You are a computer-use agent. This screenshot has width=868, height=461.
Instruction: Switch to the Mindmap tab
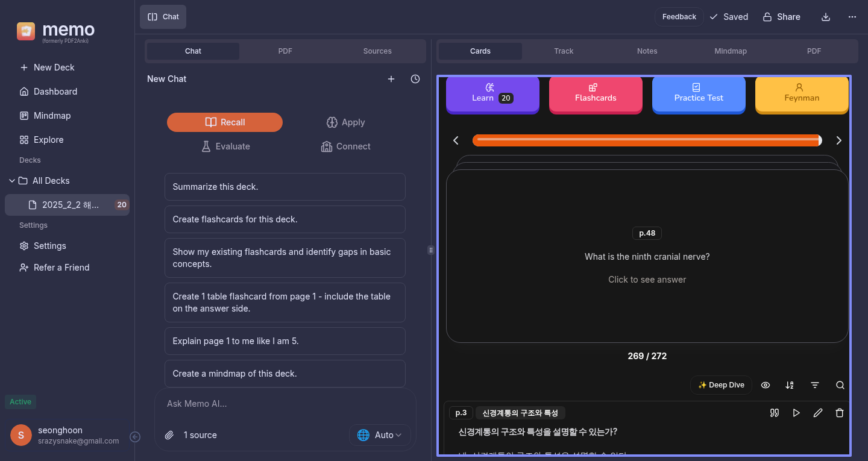731,51
